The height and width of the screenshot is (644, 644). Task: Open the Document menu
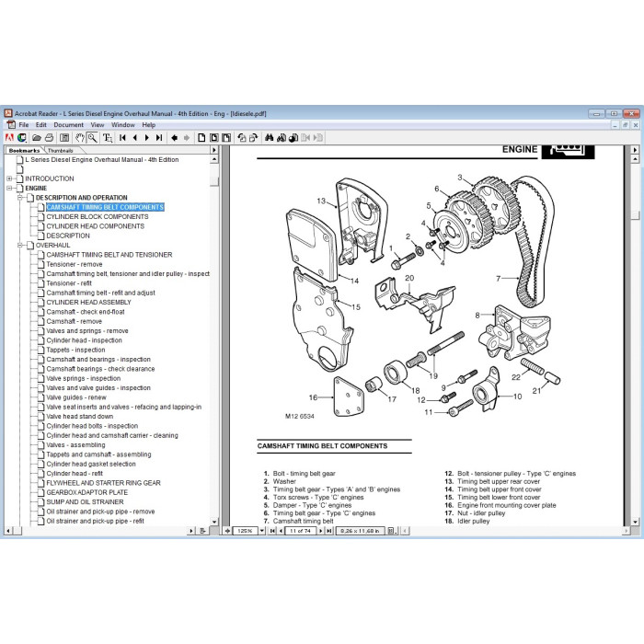(x=69, y=125)
